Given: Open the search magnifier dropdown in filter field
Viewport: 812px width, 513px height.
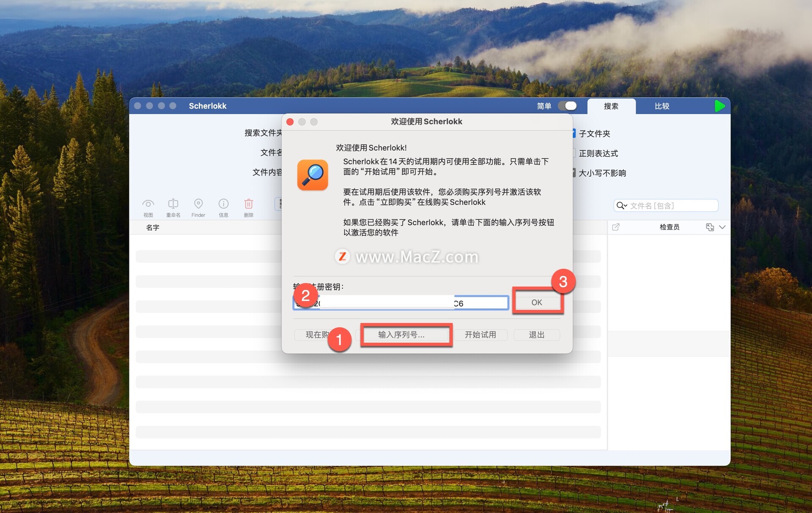Looking at the screenshot, I should coord(622,206).
